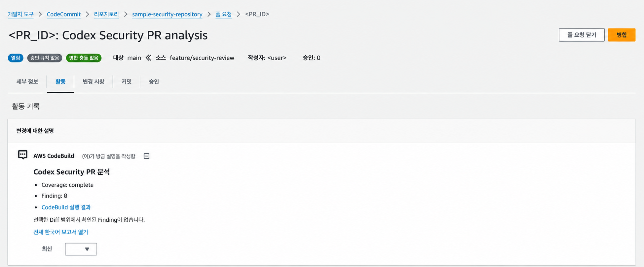Switch to the 세부 정보 tab
The width and height of the screenshot is (644, 267).
27,81
